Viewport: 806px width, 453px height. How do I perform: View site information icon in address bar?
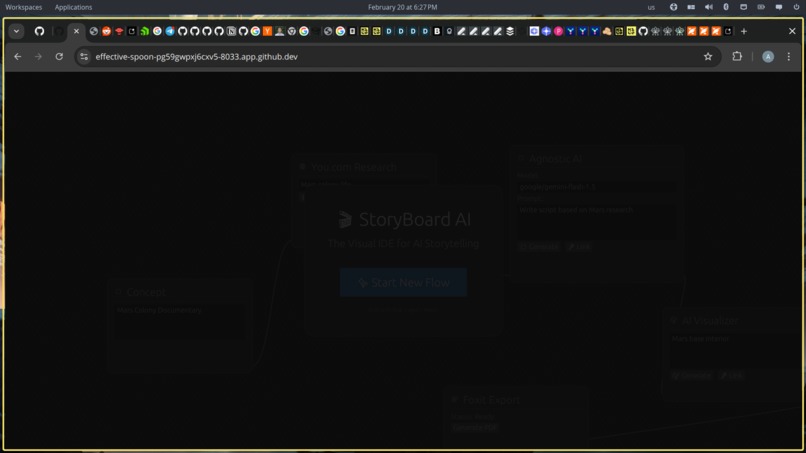[x=84, y=57]
